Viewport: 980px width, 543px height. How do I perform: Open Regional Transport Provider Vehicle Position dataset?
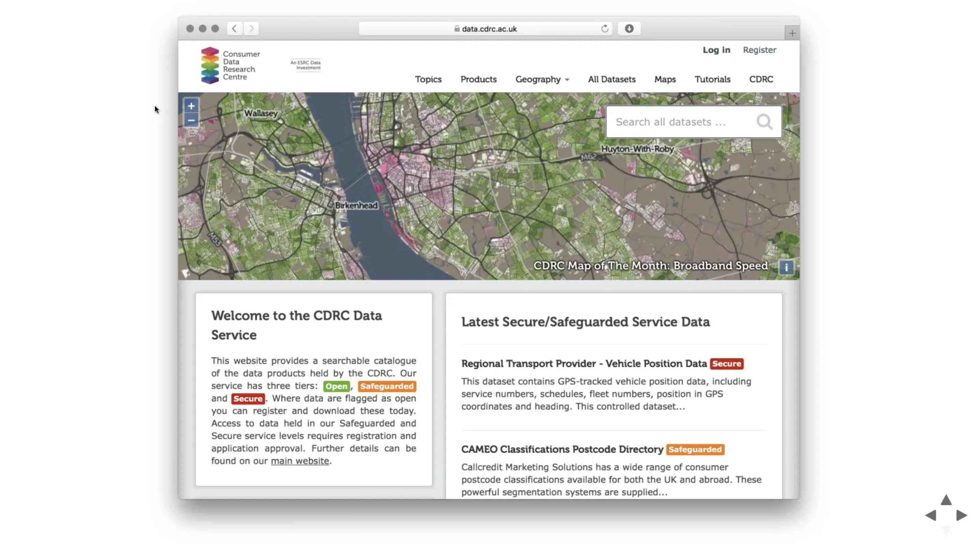(x=583, y=363)
